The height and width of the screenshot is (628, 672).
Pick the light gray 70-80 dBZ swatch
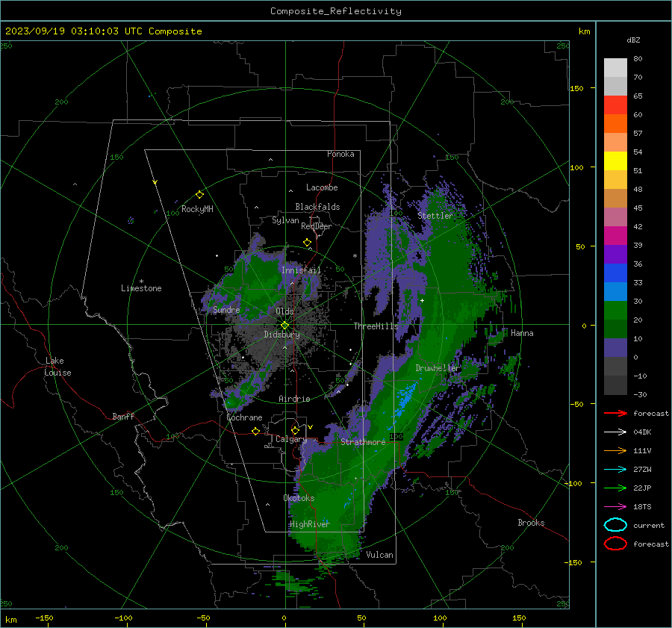[x=615, y=68]
